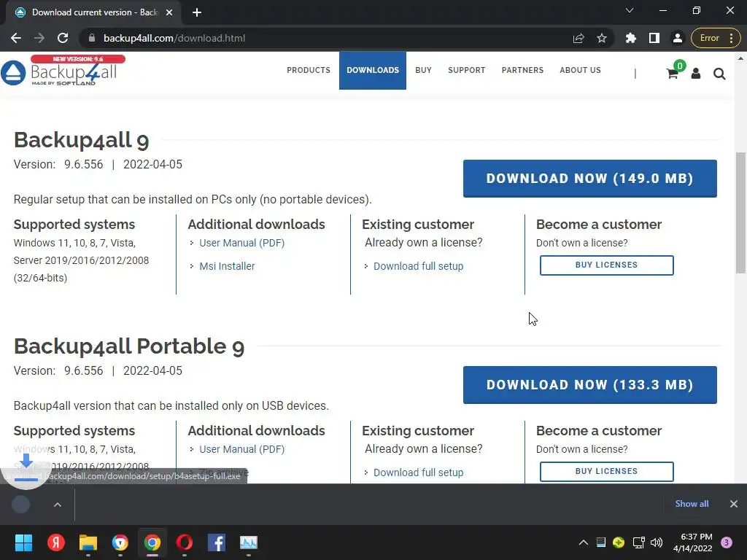Click the downloading file item in shelf
747x560 pixels.
(x=21, y=505)
